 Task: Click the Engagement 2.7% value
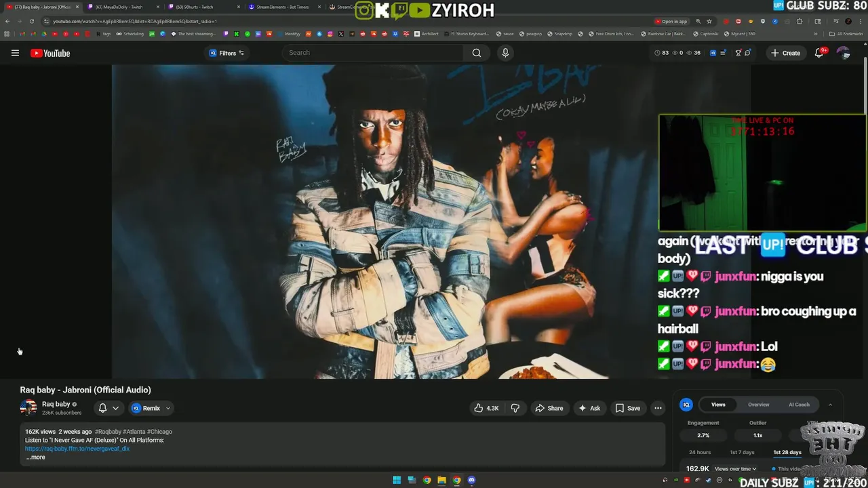[x=703, y=436]
